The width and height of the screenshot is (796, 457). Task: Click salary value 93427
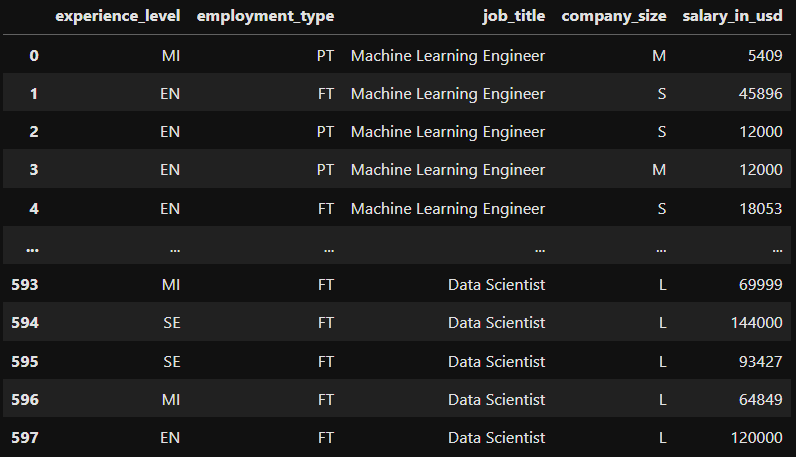pos(760,361)
